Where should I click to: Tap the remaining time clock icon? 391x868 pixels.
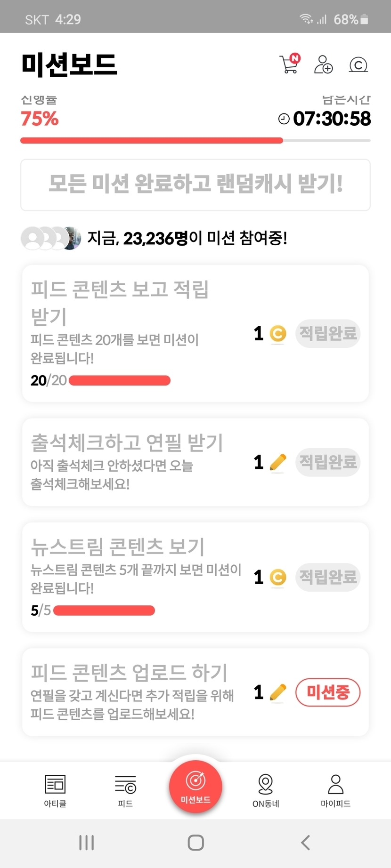[284, 119]
